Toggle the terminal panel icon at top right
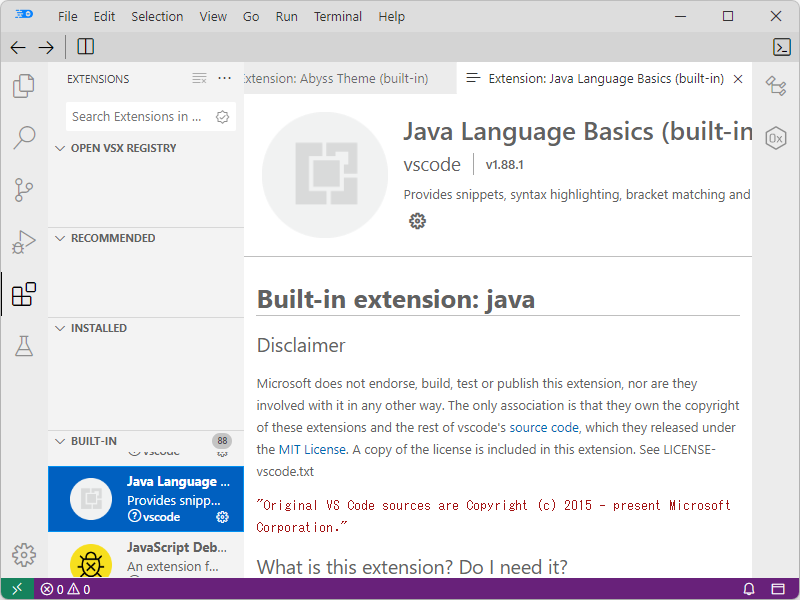This screenshot has width=800, height=600. (x=782, y=47)
